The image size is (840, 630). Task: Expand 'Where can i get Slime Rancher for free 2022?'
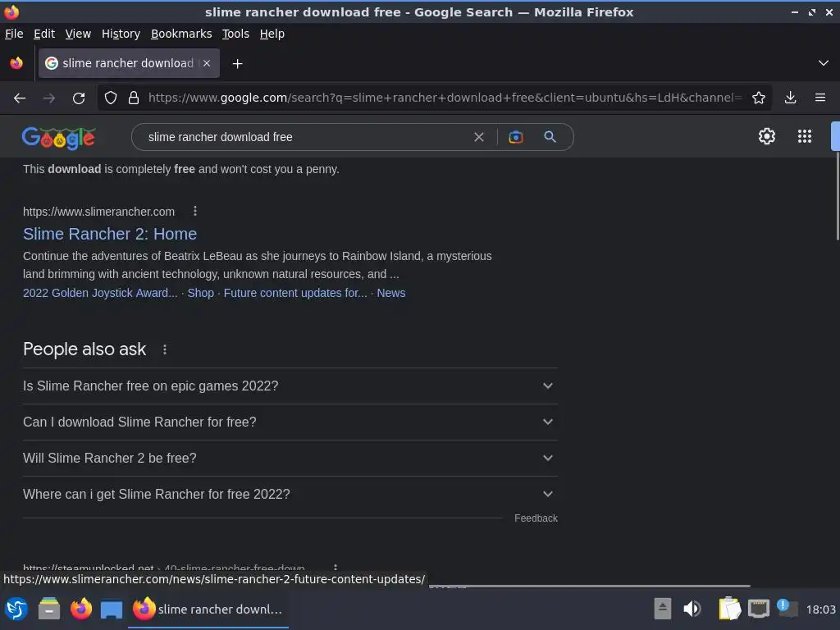290,495
